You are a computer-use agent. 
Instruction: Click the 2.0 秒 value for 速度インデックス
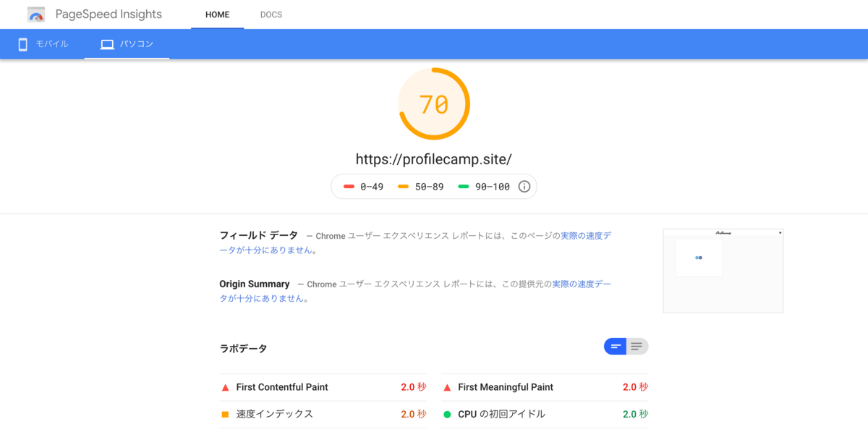[414, 414]
